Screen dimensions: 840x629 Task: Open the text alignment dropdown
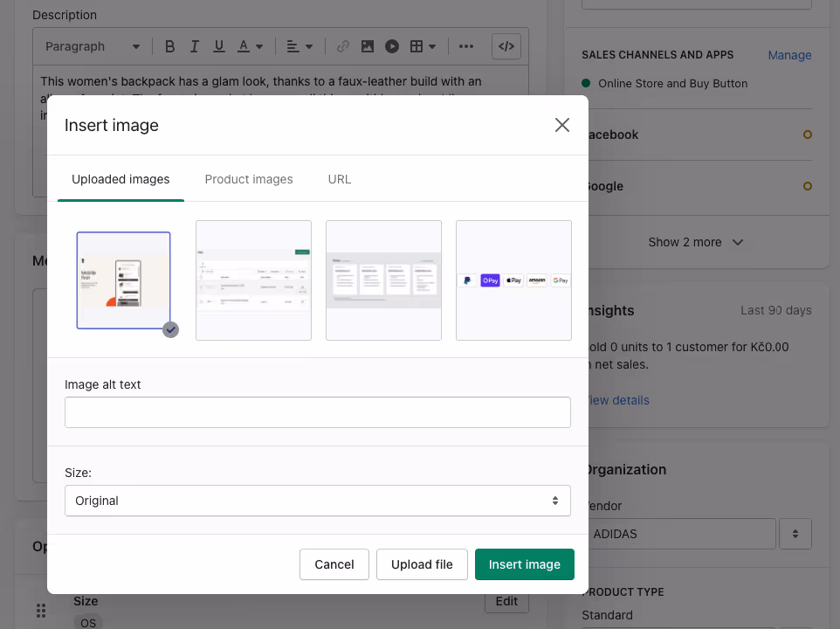click(300, 46)
